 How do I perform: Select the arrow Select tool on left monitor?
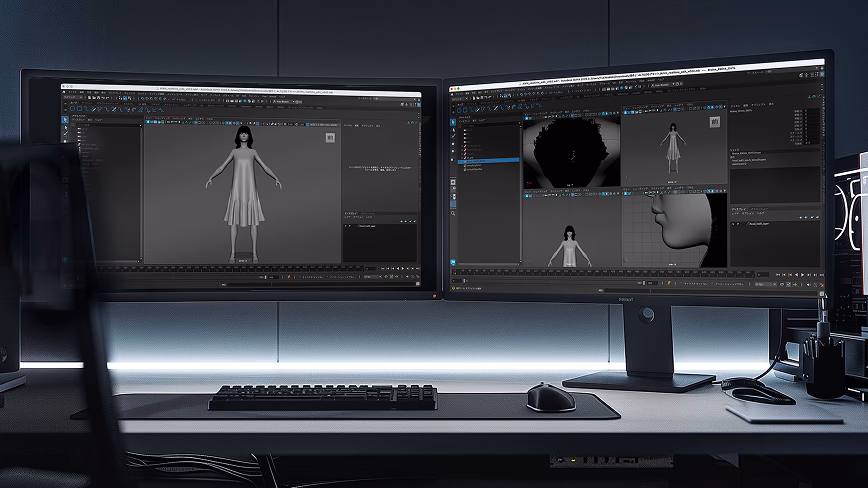(65, 120)
